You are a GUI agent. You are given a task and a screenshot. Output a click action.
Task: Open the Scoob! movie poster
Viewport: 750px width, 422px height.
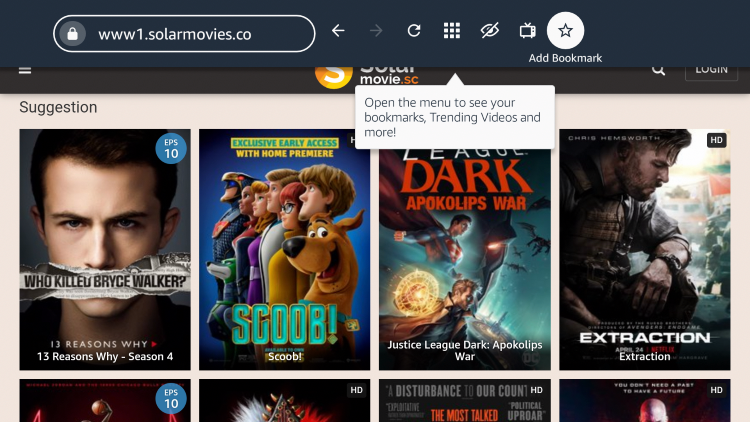285,249
